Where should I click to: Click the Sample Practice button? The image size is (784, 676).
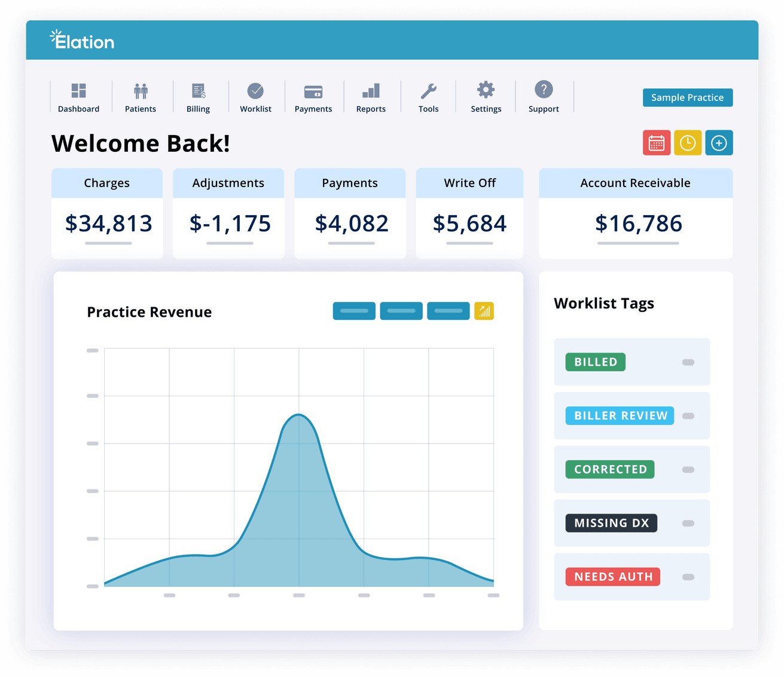click(x=687, y=97)
